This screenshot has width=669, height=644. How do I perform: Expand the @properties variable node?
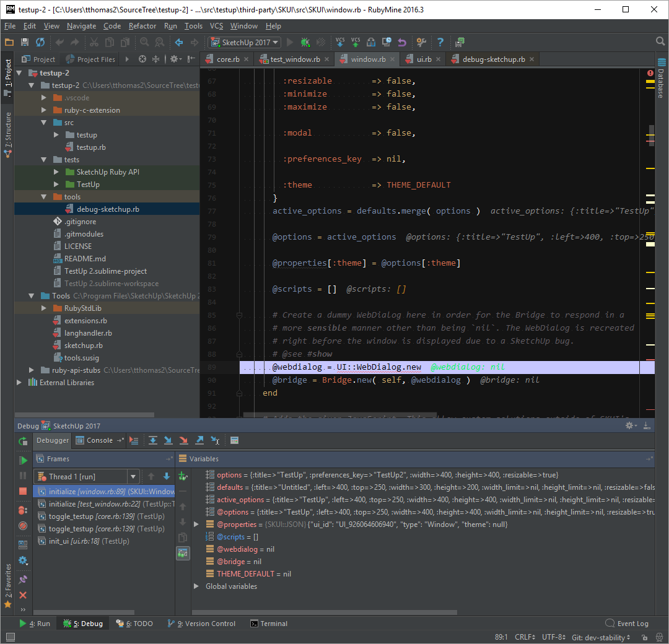(x=196, y=524)
